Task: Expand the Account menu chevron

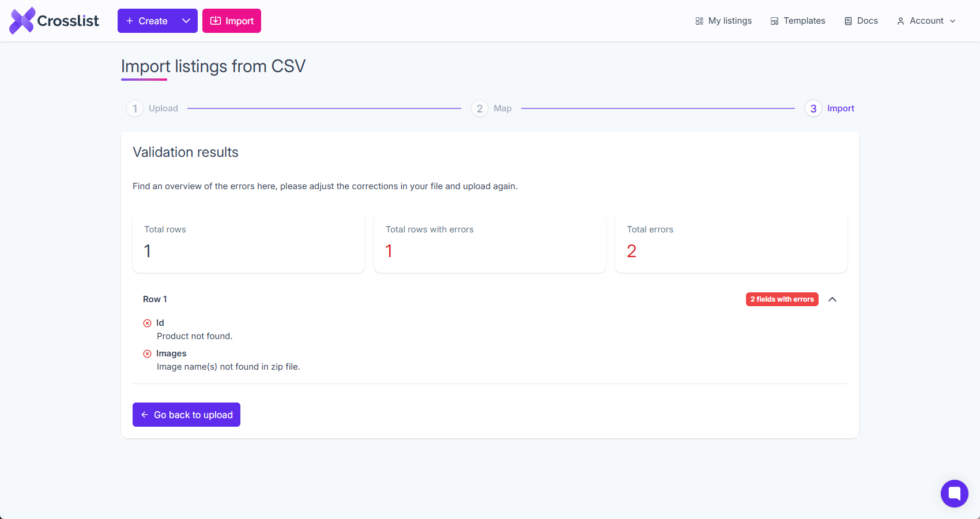Action: click(953, 21)
